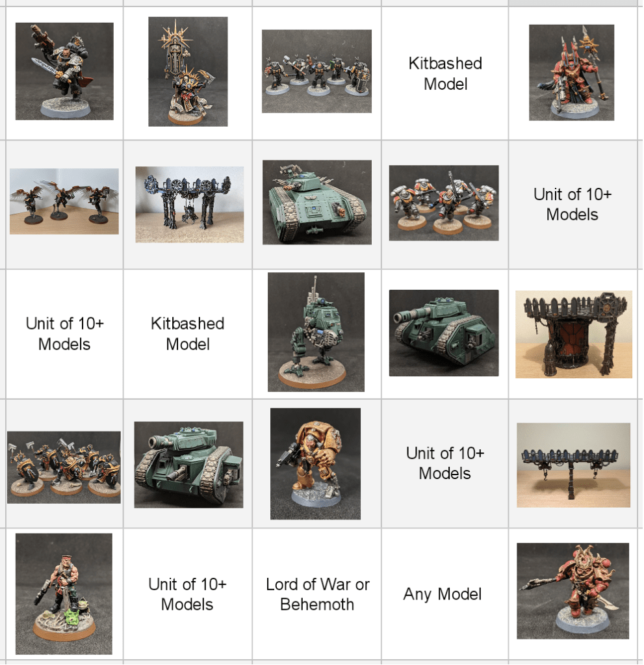Open the red chaos lord with spear photo
The height and width of the screenshot is (665, 644).
571,73
